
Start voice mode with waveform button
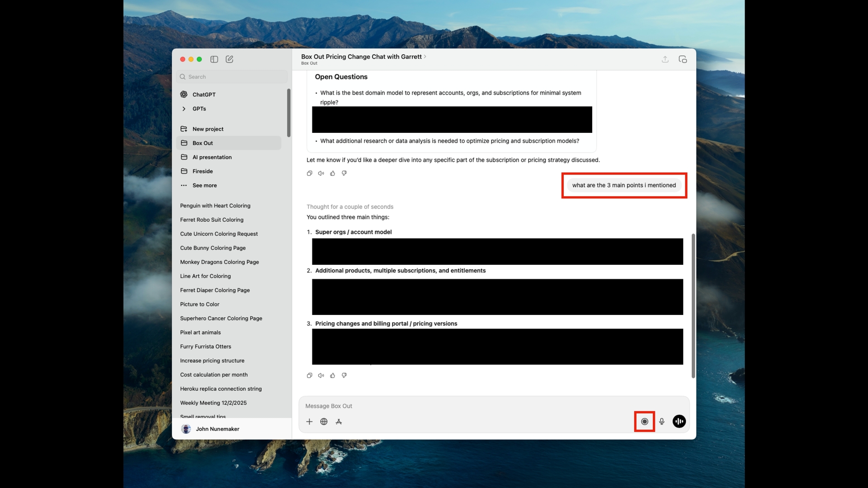coord(679,422)
